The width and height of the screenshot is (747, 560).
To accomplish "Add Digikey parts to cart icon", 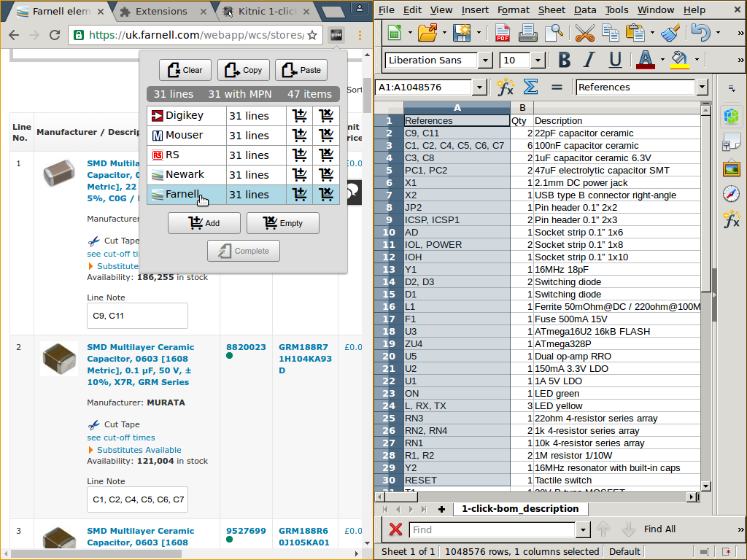I will [299, 115].
